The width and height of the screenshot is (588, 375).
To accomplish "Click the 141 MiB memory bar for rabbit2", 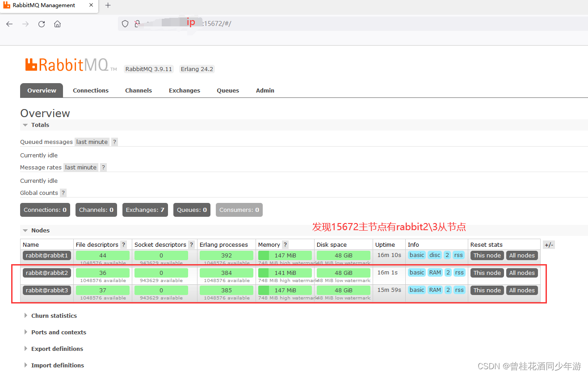I will coord(285,273).
